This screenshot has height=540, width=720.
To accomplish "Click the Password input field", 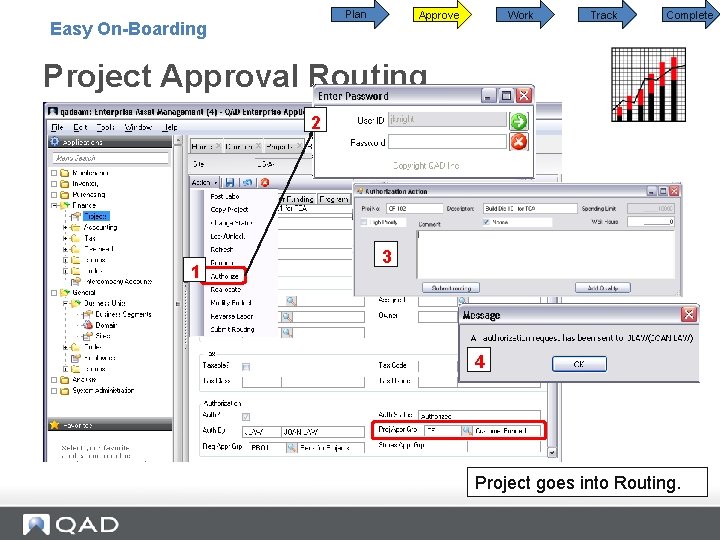I will 447,142.
